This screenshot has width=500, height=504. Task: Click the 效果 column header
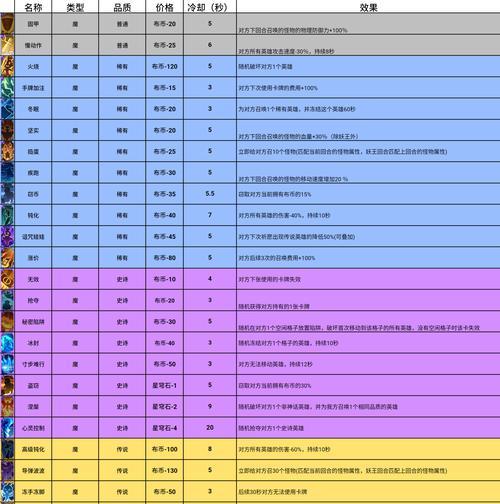[x=368, y=7]
